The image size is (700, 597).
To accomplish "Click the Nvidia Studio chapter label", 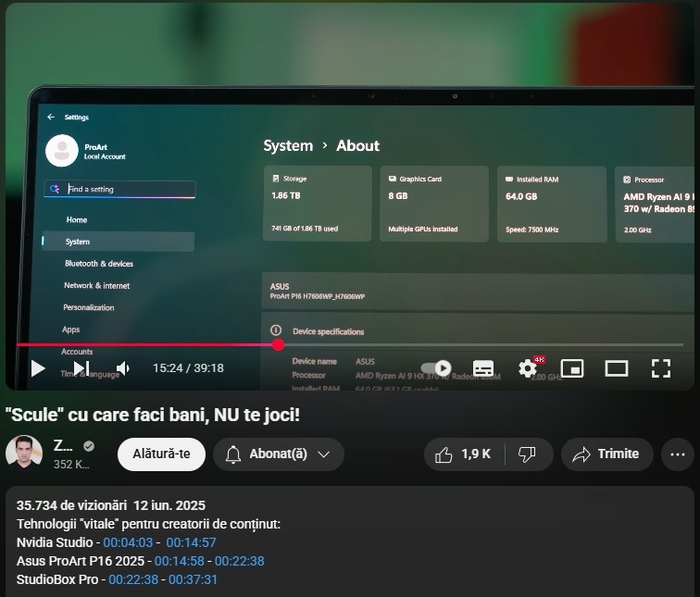I will tap(55, 542).
